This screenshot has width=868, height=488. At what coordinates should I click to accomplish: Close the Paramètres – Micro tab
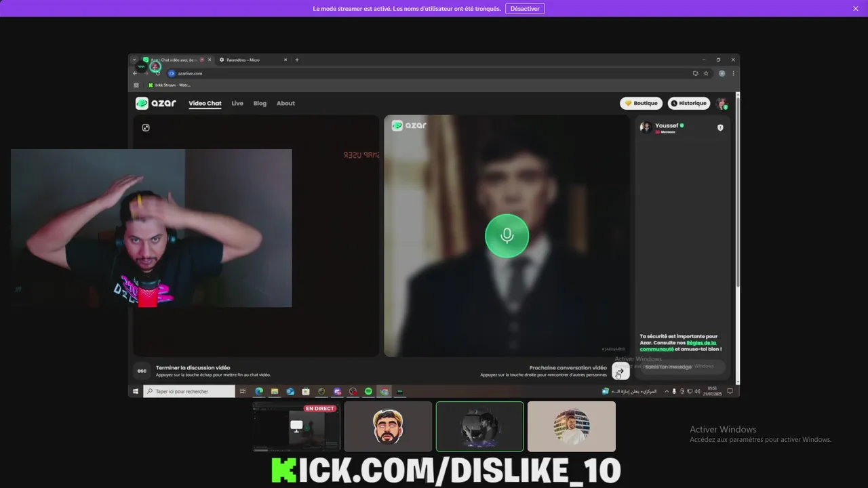point(285,60)
